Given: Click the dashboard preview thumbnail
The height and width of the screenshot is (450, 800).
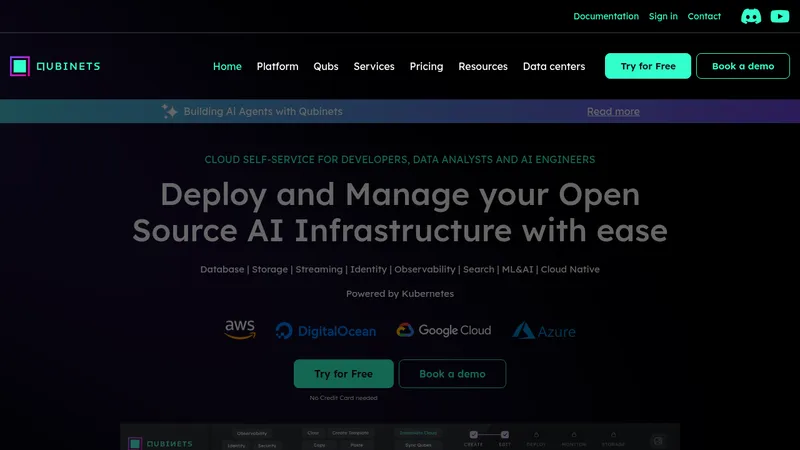Looking at the screenshot, I should coord(400,437).
